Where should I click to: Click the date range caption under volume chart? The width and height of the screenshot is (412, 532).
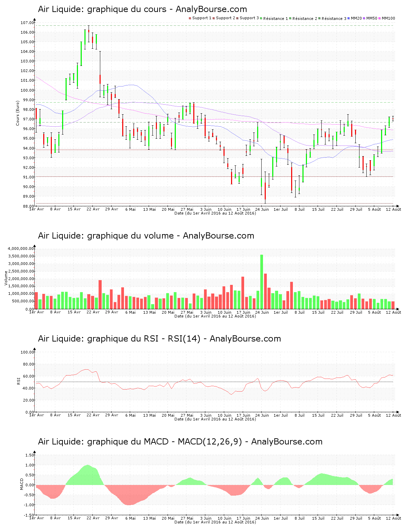tap(215, 316)
